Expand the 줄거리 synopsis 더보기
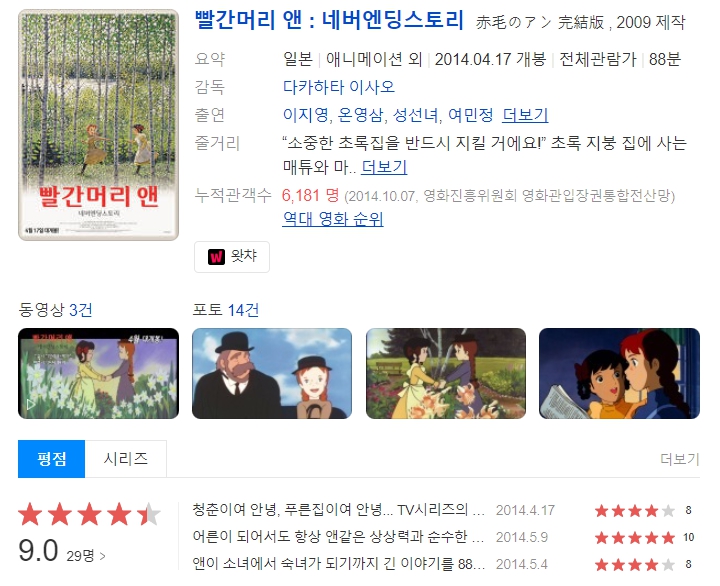This screenshot has width=720, height=586. [x=384, y=167]
